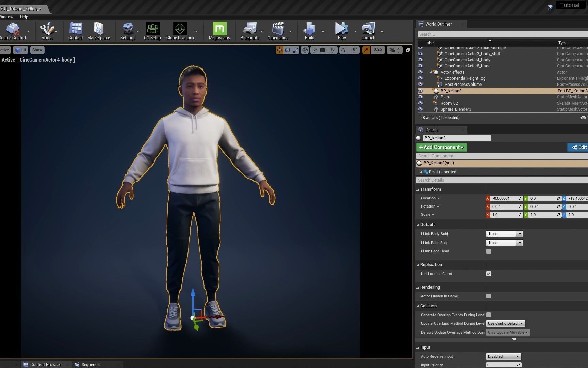Open the Add Component dropdown
Image resolution: width=588 pixels, height=368 pixels.
[441, 147]
